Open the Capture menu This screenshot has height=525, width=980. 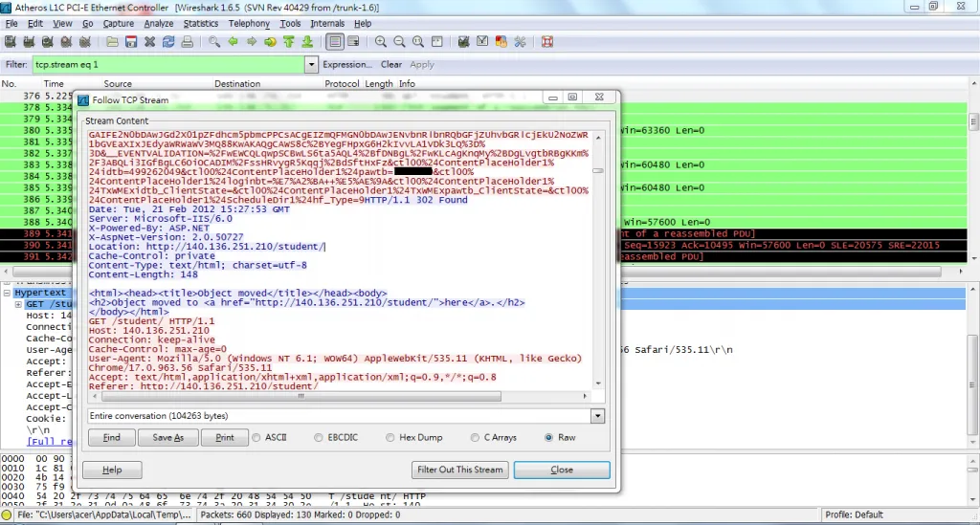pos(118,23)
